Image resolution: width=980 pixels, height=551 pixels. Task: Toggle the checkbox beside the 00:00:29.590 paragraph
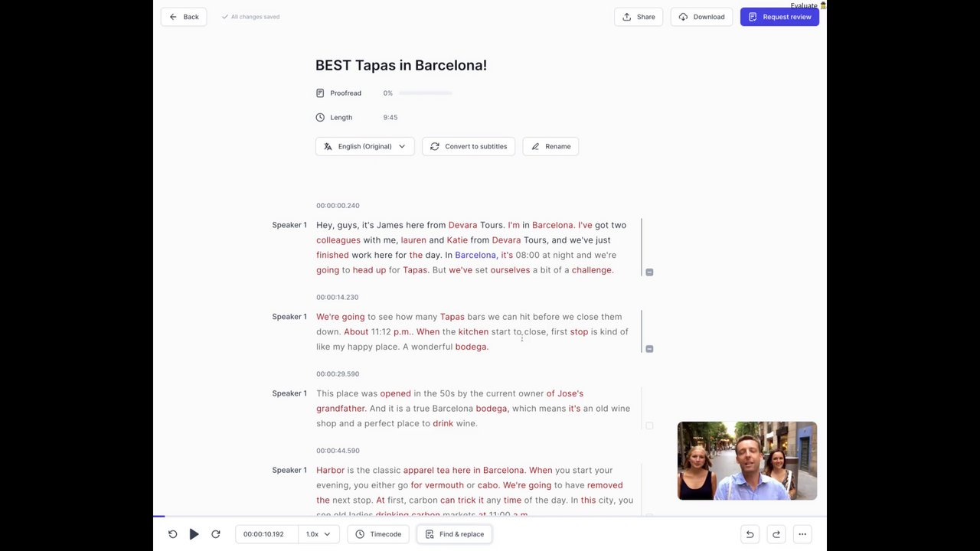[649, 425]
